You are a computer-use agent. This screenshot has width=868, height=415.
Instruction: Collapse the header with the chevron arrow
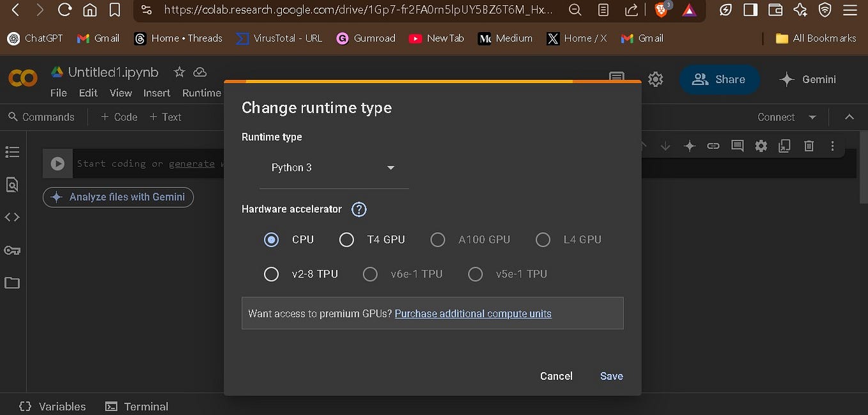tap(849, 117)
